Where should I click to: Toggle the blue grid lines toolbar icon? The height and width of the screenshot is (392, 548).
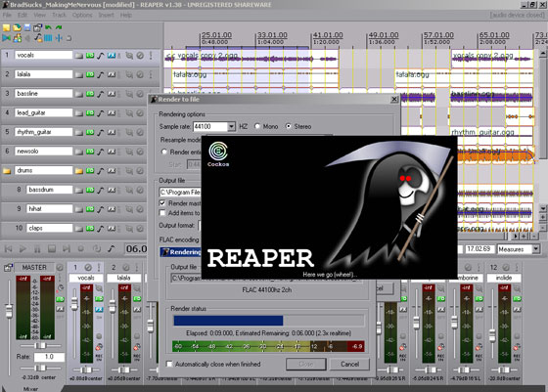tap(48, 38)
